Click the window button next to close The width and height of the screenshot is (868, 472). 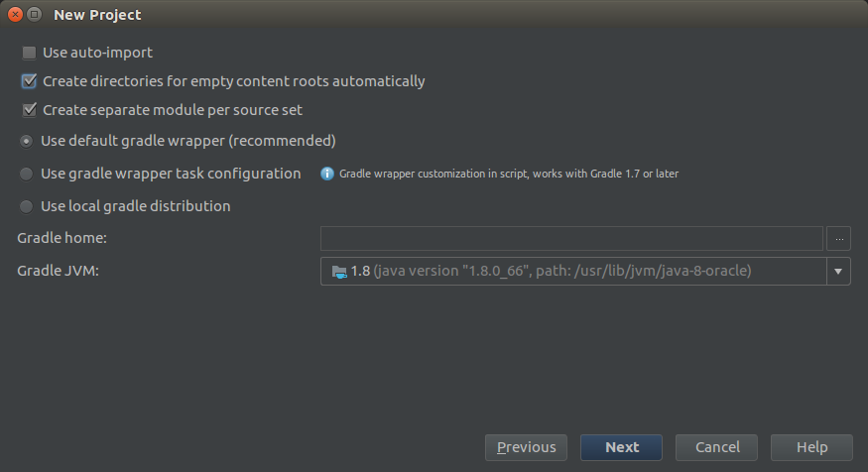coord(35,15)
